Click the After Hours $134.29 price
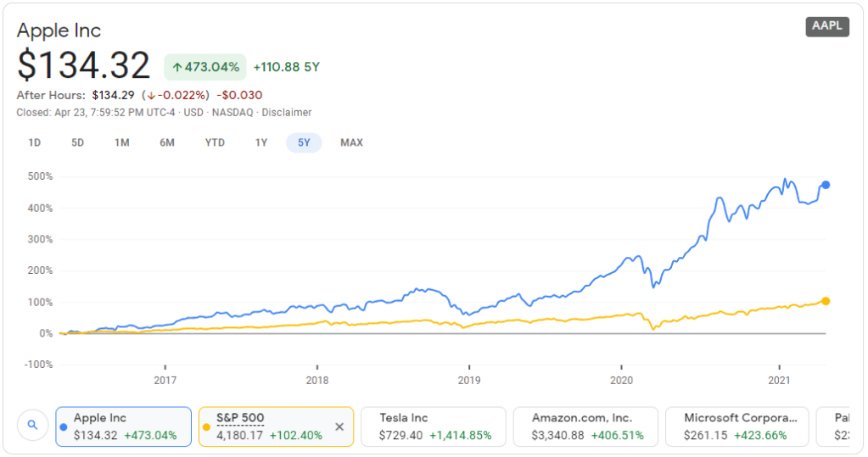 click(x=113, y=95)
